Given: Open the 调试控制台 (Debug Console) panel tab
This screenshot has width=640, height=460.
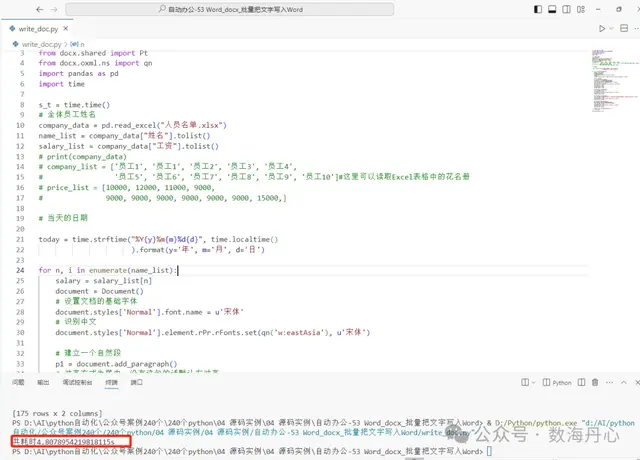Looking at the screenshot, I should 77,382.
